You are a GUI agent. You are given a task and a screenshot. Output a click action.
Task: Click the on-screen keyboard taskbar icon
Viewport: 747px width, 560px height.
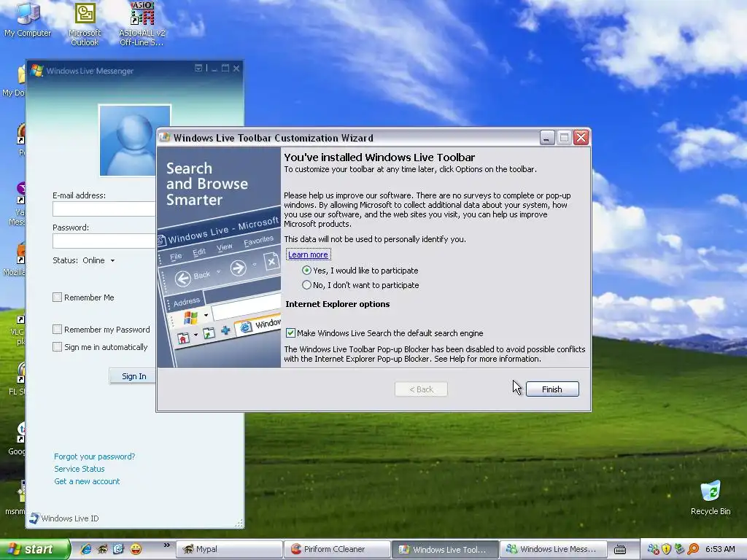620,550
